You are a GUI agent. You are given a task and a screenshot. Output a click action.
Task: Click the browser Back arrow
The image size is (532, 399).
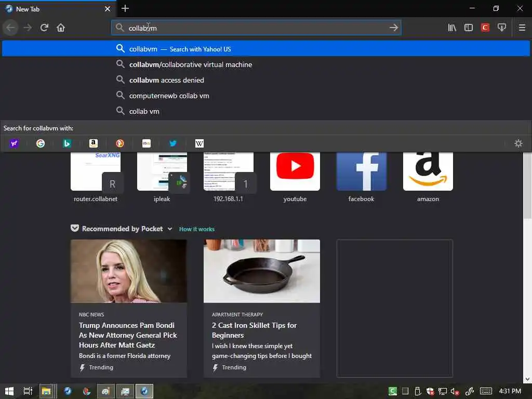coord(10,28)
